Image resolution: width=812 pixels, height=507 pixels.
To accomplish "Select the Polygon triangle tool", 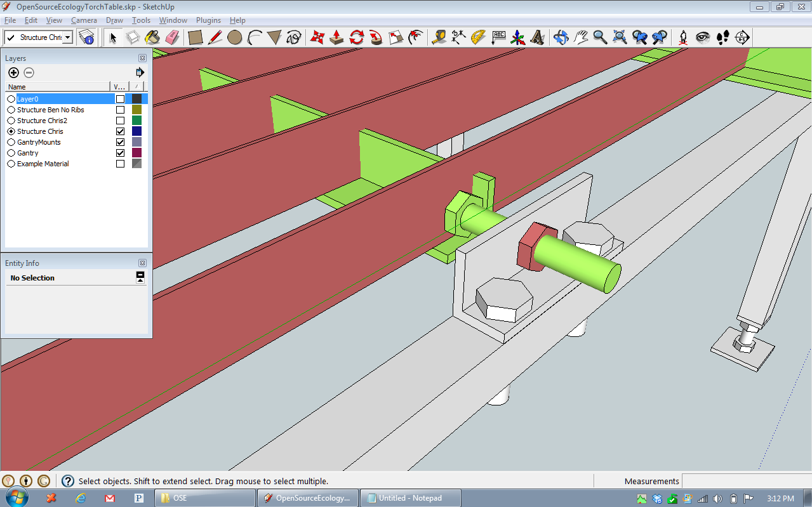I will pos(274,37).
